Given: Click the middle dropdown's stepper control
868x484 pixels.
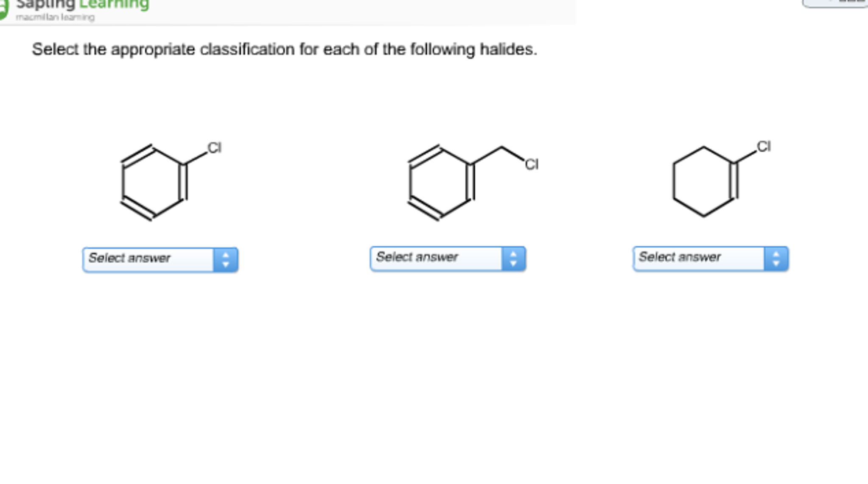Looking at the screenshot, I should coord(515,259).
